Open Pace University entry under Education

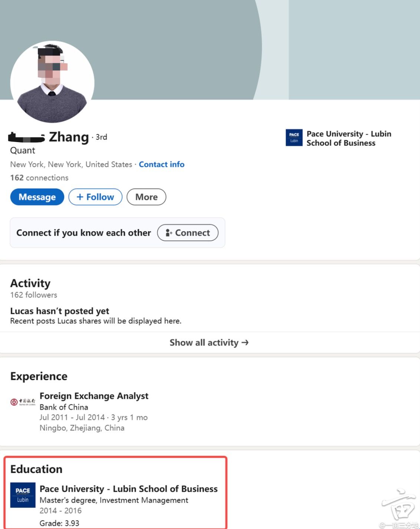pyautogui.click(x=128, y=489)
